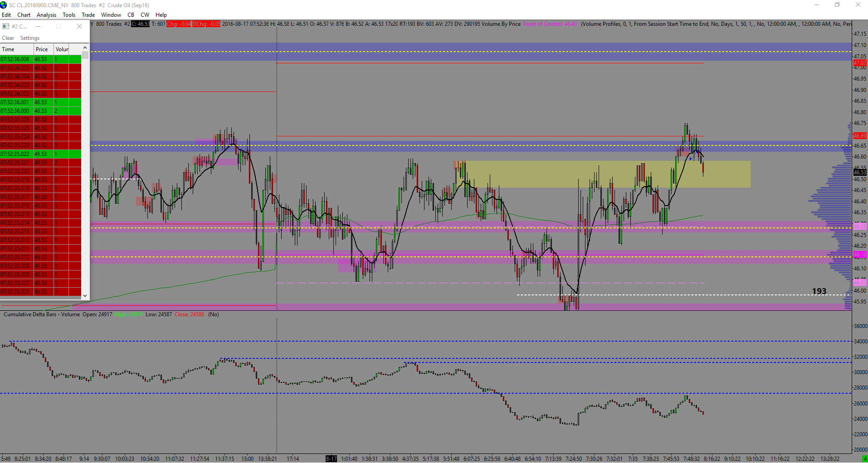Click scroll-up arrow in Time and Sales
Screen dimensions: 868x463
pyautogui.click(x=85, y=48)
